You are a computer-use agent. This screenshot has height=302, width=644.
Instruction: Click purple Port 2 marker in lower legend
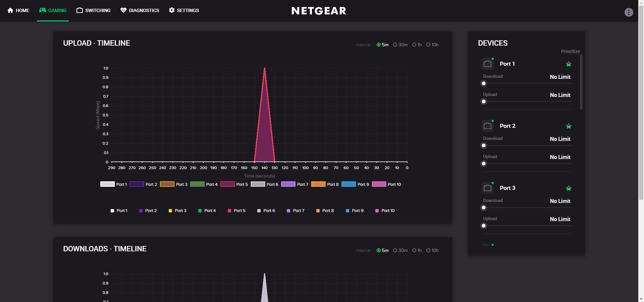click(141, 211)
